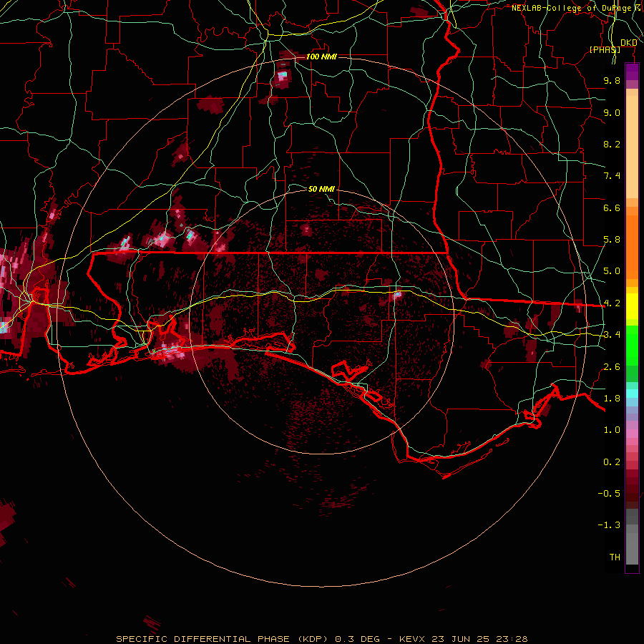This screenshot has height=644, width=644.
Task: Click the NEXLAB-College of DuPage credit text
Action: (x=577, y=8)
